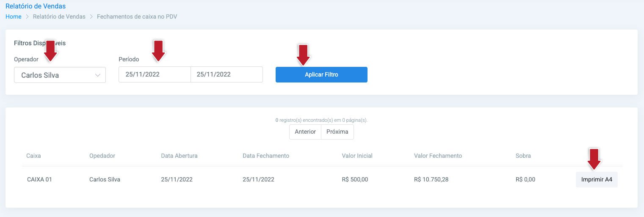Click the red arrow above Imprimir A4
Image resolution: width=644 pixels, height=217 pixels.
click(x=595, y=159)
